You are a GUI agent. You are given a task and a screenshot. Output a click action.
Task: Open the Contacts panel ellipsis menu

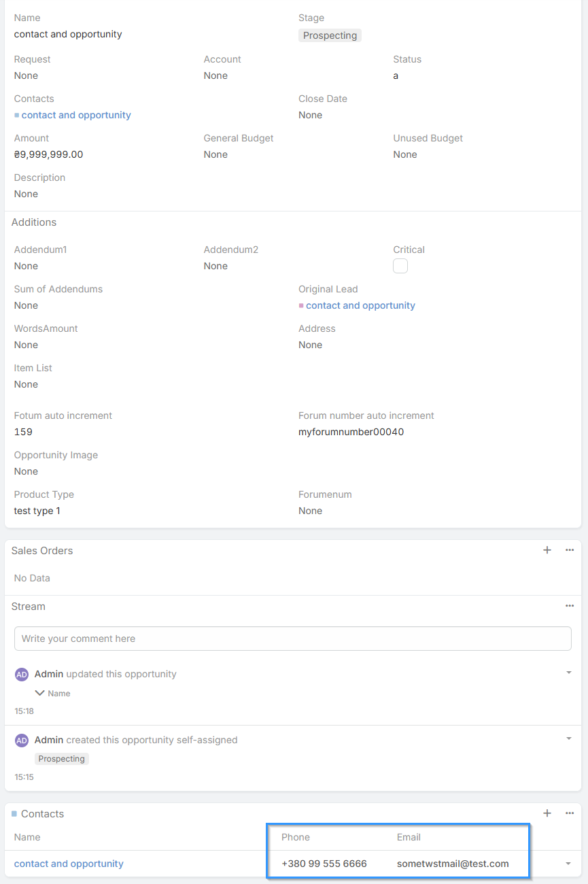click(x=570, y=813)
